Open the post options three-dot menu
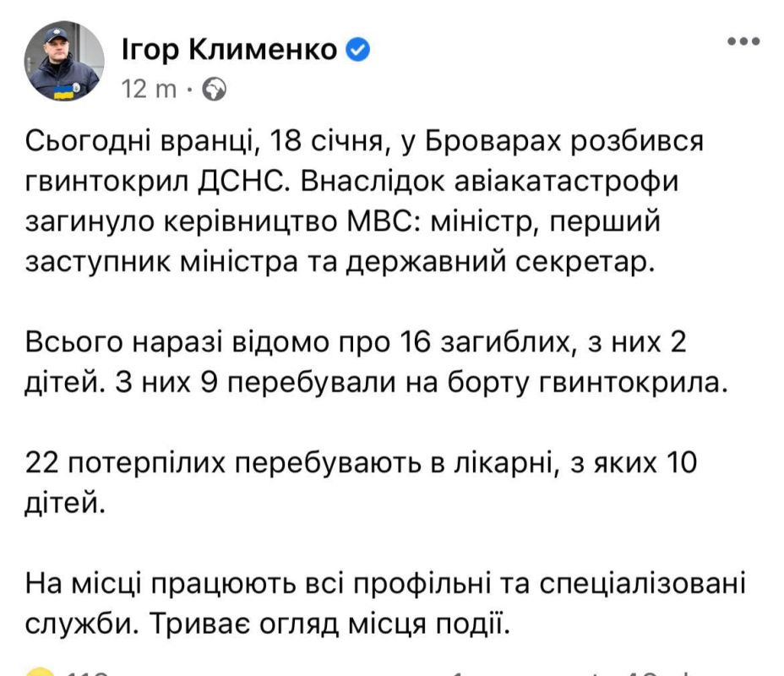Viewport: 784px width, 676px height. click(742, 42)
